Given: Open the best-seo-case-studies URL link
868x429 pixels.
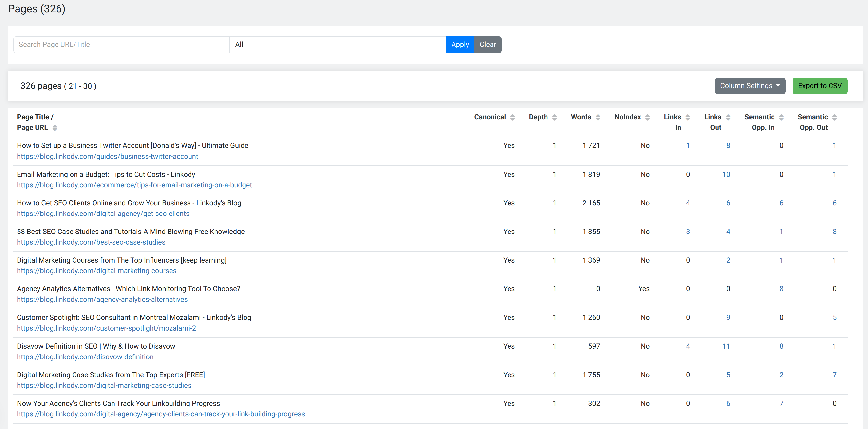Looking at the screenshot, I should (x=91, y=242).
